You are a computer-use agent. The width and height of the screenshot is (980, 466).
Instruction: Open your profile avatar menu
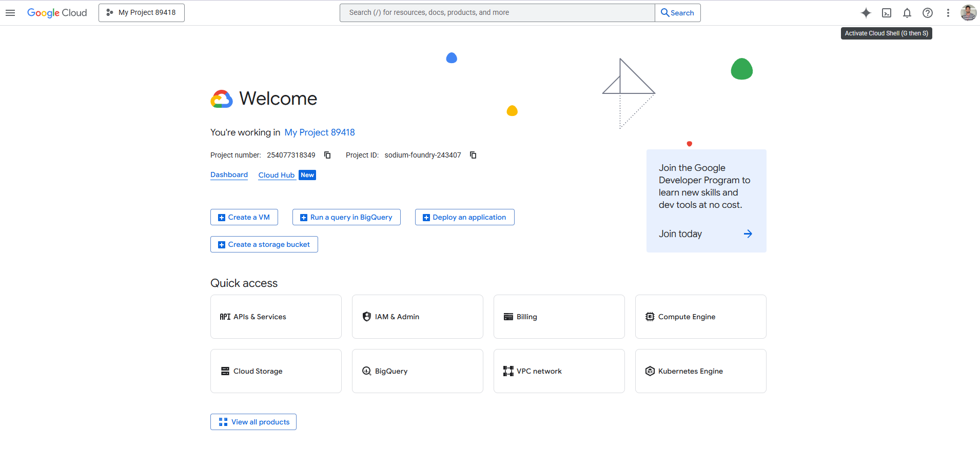click(x=968, y=12)
